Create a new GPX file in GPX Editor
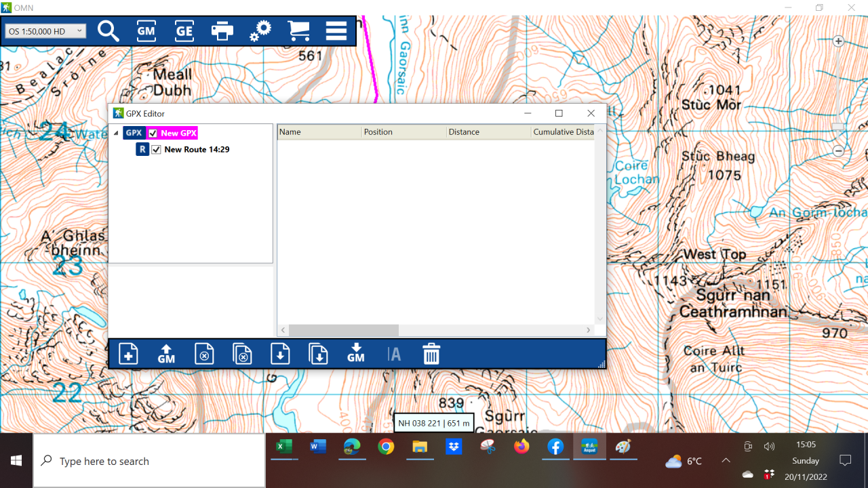868x488 pixels. pos(128,353)
